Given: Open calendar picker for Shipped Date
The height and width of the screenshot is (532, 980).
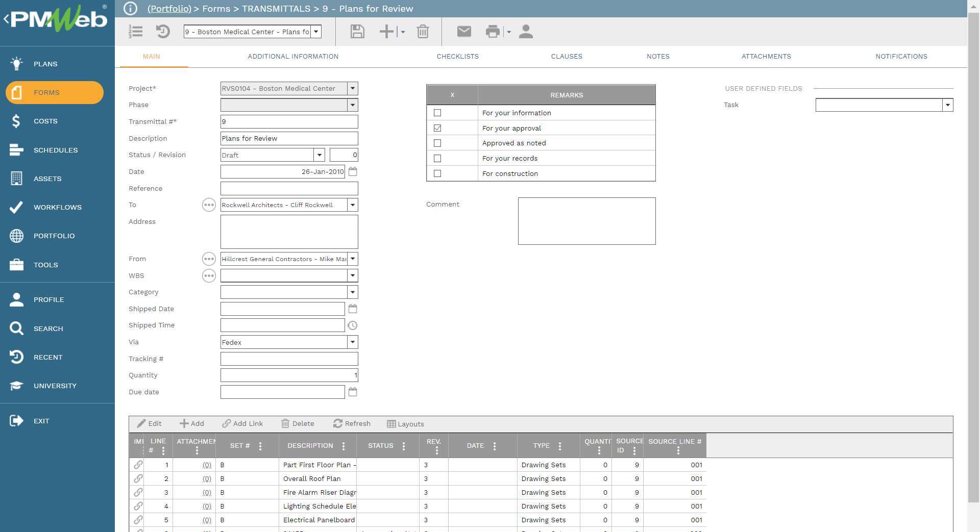Looking at the screenshot, I should (353, 309).
